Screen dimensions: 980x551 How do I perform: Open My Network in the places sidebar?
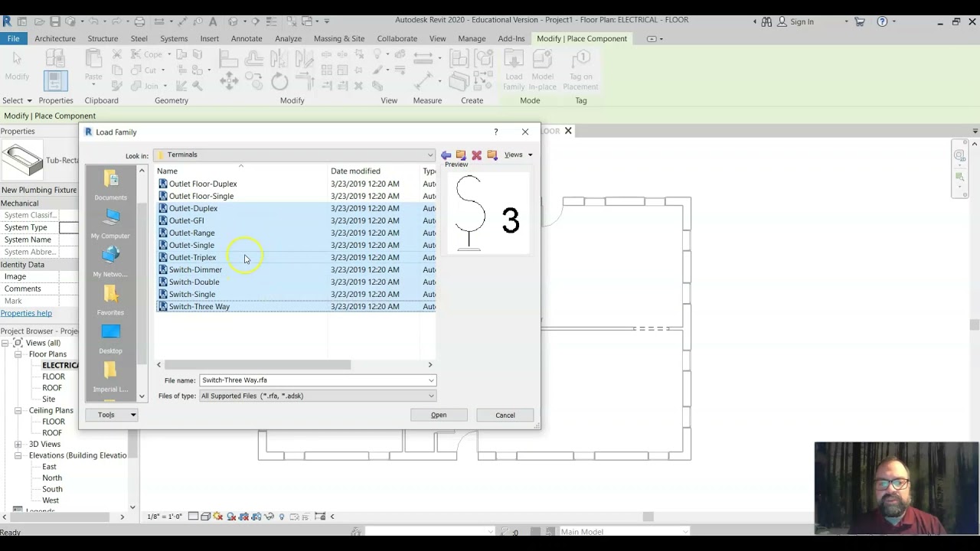tap(111, 262)
